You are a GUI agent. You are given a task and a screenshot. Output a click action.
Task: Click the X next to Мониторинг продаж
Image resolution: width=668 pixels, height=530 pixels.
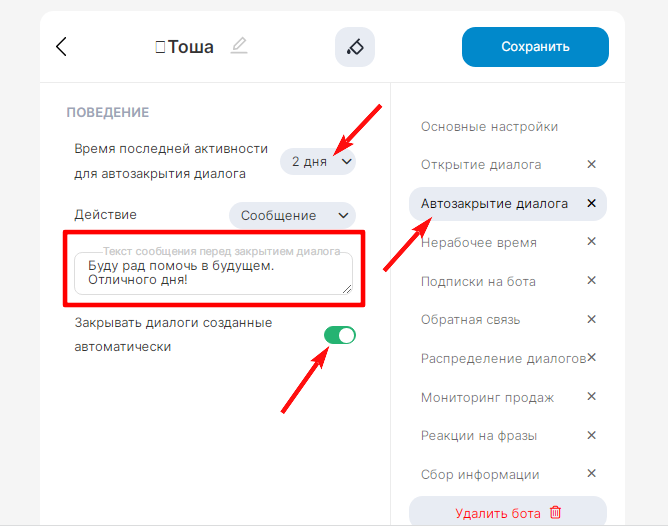tap(591, 397)
